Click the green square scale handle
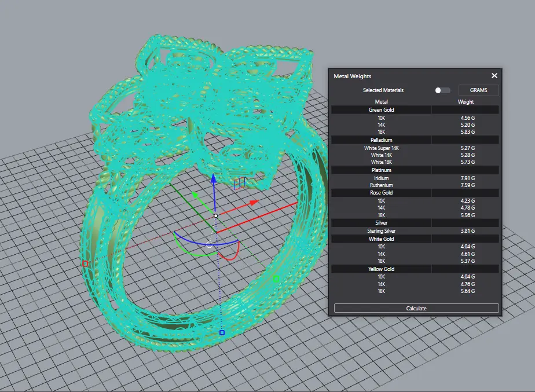Viewport: 535px width, 392px height. tap(276, 279)
